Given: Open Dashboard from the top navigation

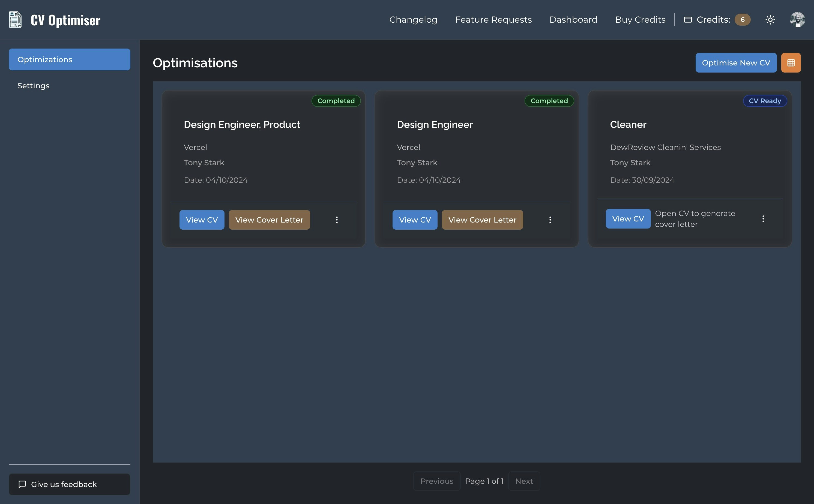Looking at the screenshot, I should pos(573,20).
